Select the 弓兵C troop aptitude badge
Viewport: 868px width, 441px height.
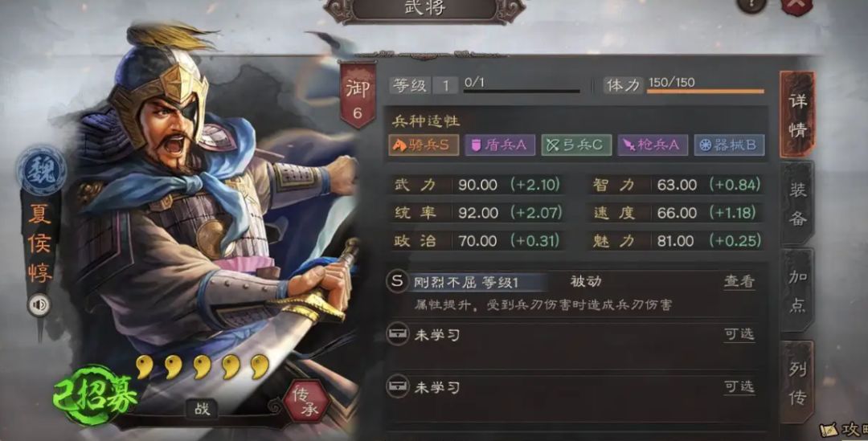(576, 145)
